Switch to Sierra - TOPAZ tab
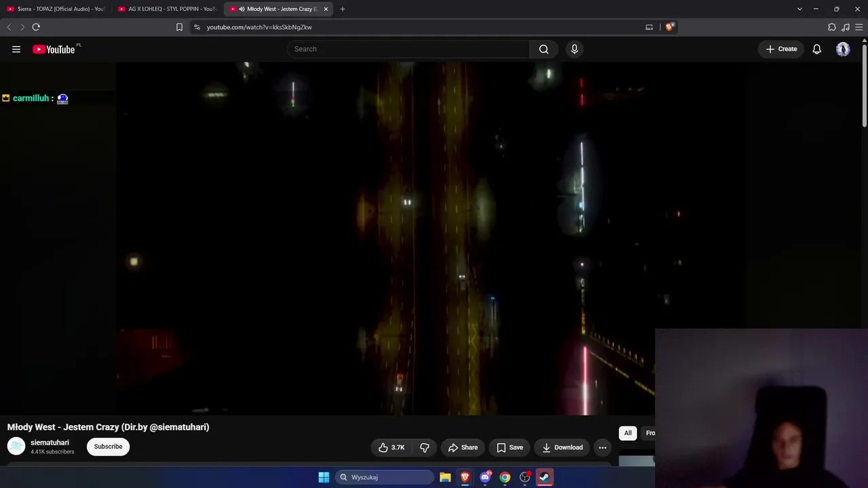The width and height of the screenshot is (868, 488). tap(56, 9)
